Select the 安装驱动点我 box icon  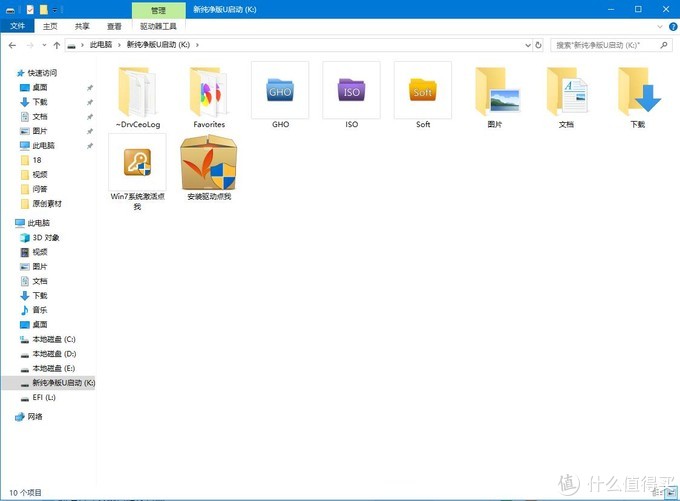209,163
